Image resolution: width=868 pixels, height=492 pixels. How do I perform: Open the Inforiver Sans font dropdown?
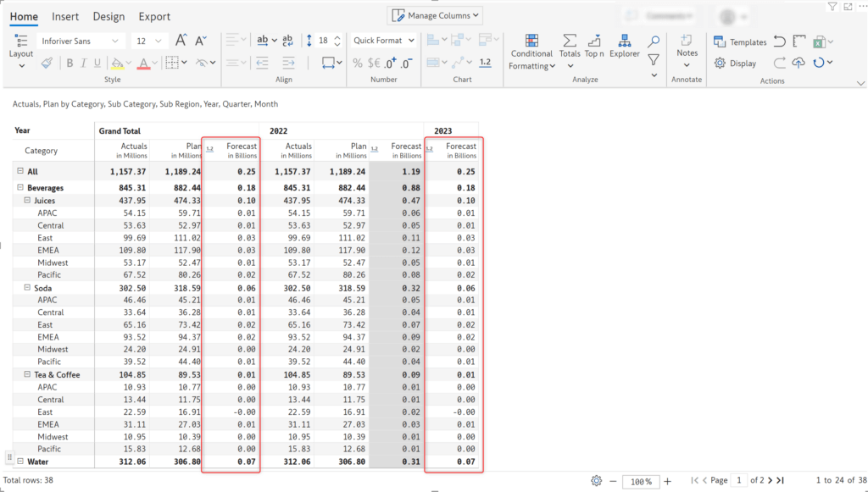(x=115, y=40)
